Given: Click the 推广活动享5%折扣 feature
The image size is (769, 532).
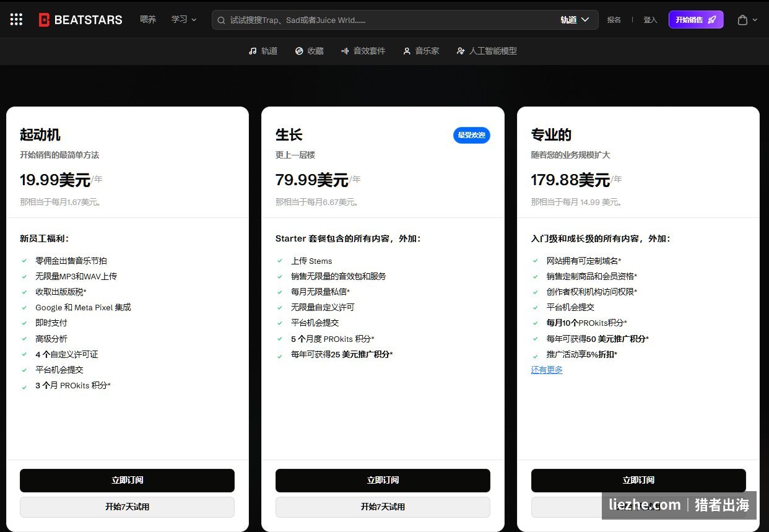Looking at the screenshot, I should coord(581,354).
